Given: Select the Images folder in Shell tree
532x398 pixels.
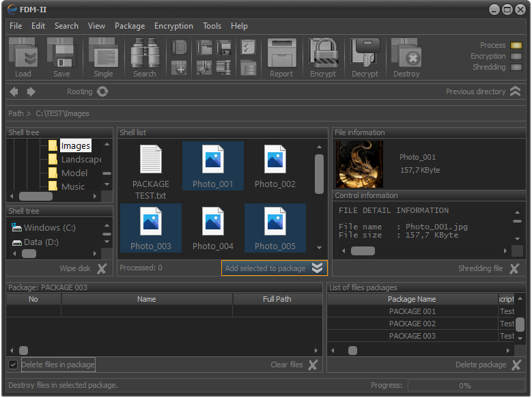Looking at the screenshot, I should point(70,146).
